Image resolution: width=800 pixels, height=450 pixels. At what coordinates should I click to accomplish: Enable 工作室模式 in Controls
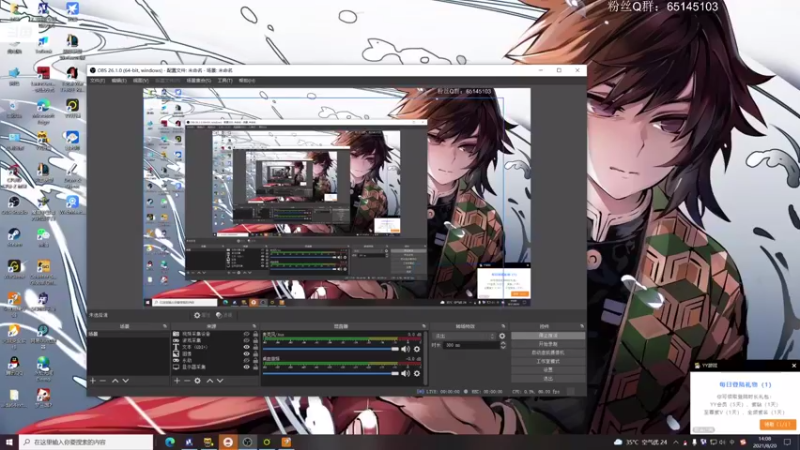point(548,361)
